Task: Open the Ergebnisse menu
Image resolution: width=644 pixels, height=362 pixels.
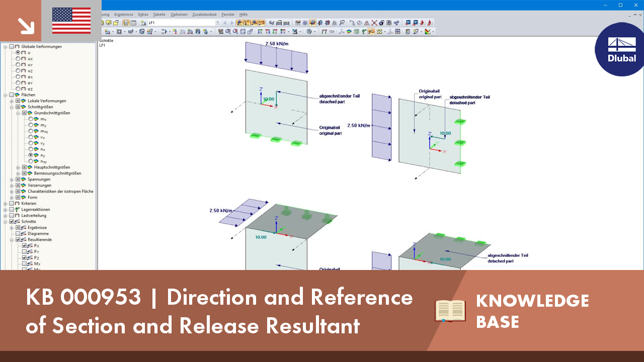Action: (124, 14)
